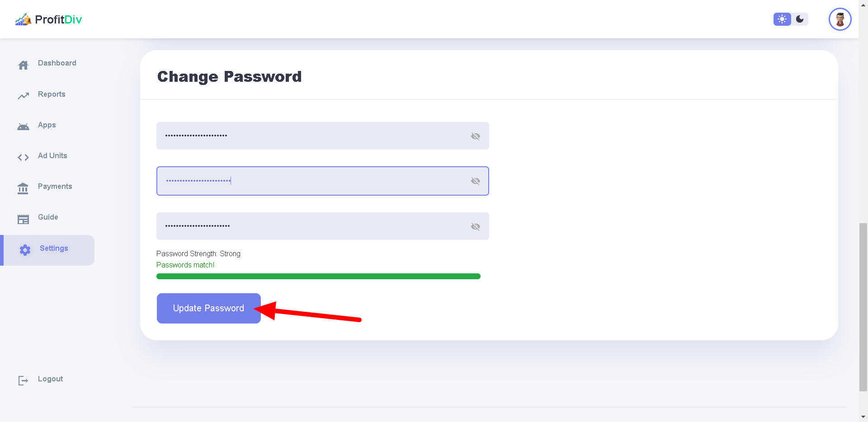Click the Dashboard home icon
Viewport: 868px width, 422px height.
coord(23,65)
